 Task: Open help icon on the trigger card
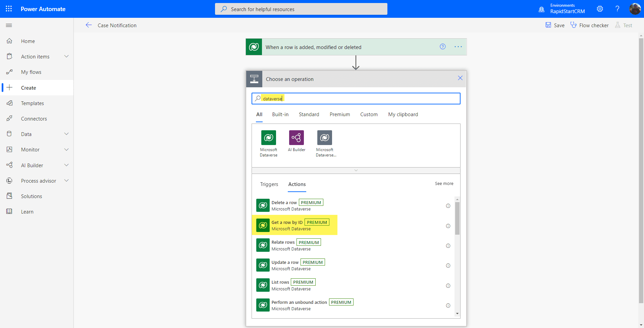[443, 47]
